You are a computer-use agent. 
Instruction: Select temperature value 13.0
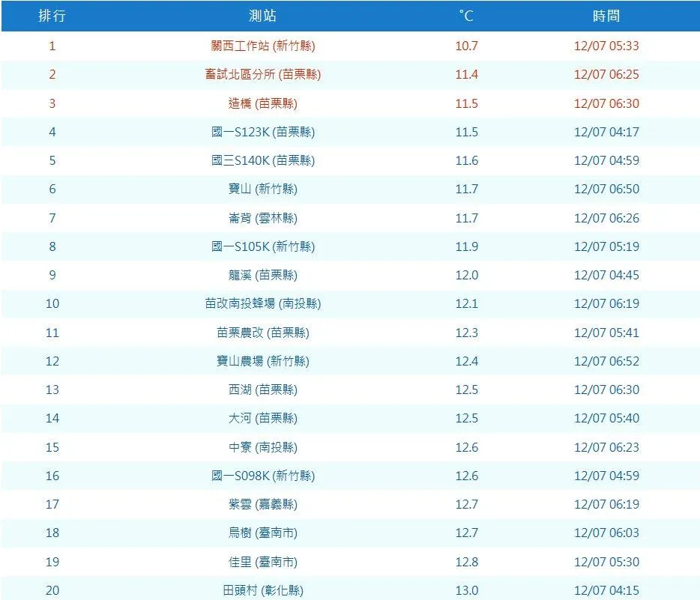[466, 590]
